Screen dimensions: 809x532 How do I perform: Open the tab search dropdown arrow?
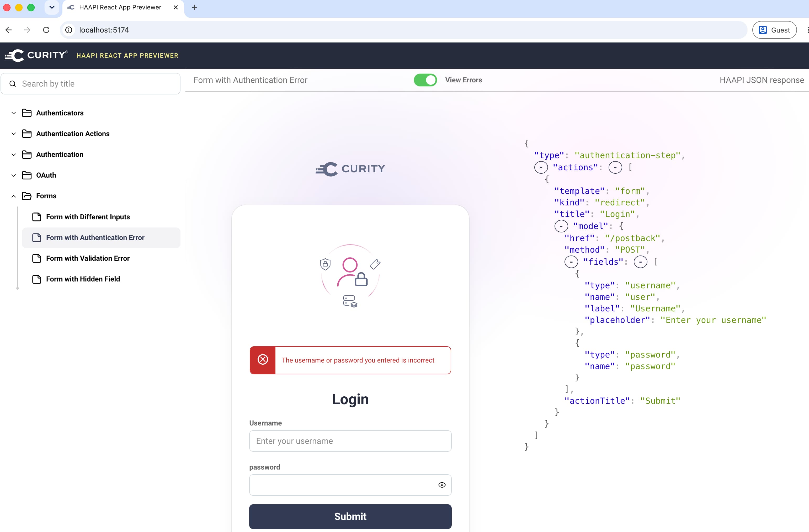pos(52,8)
